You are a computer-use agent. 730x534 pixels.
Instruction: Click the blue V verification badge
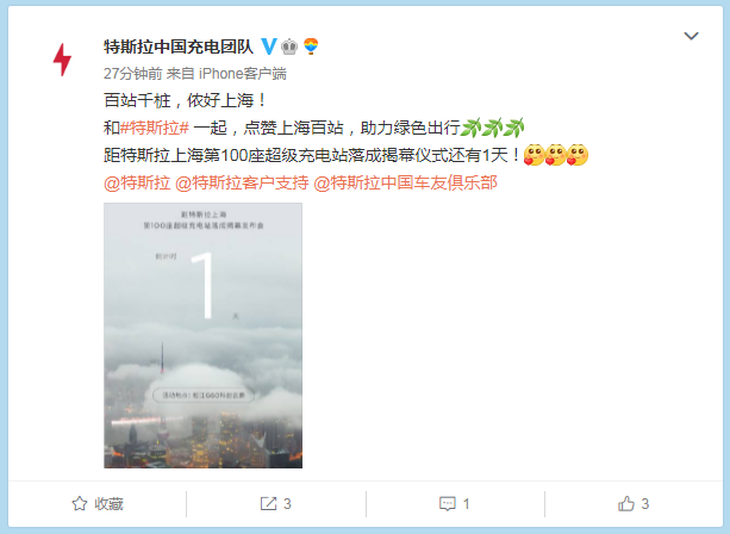269,47
